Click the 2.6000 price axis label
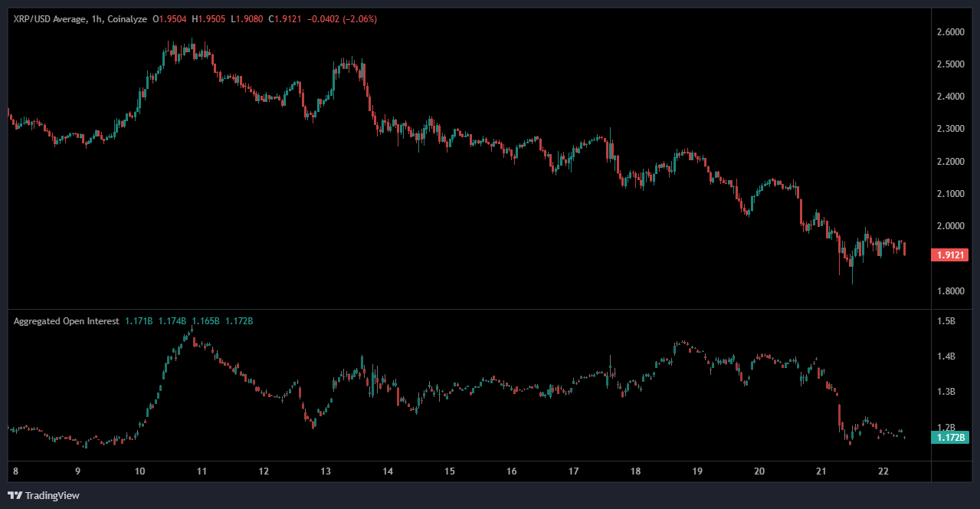This screenshot has height=509, width=980. [x=950, y=32]
